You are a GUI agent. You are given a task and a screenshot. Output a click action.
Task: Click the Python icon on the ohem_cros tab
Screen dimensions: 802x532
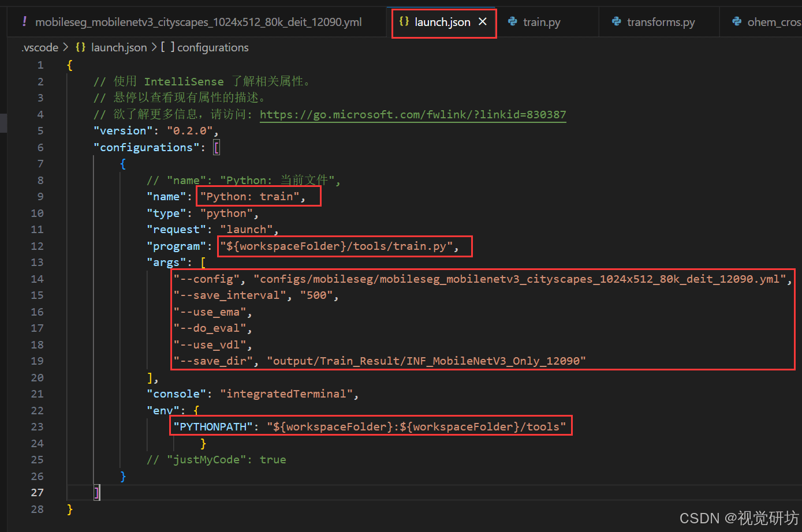[x=737, y=22]
